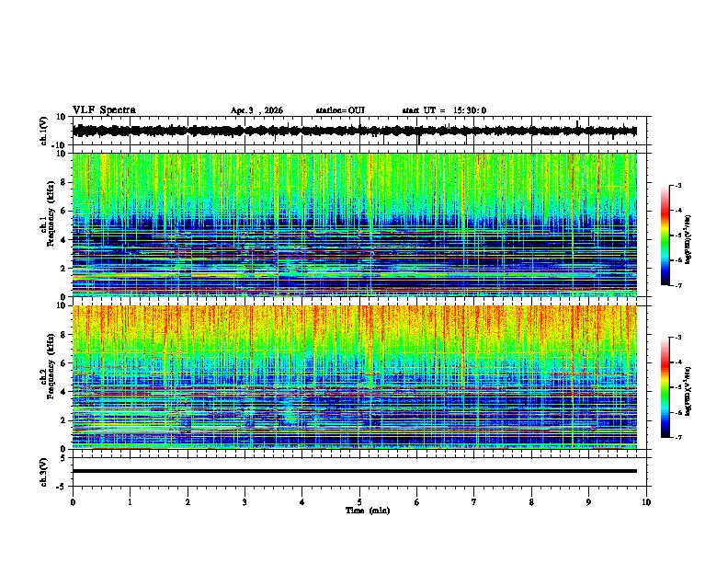The height and width of the screenshot is (563, 728).
Task: Click time axis tick label "2"
Action: [x=188, y=502]
